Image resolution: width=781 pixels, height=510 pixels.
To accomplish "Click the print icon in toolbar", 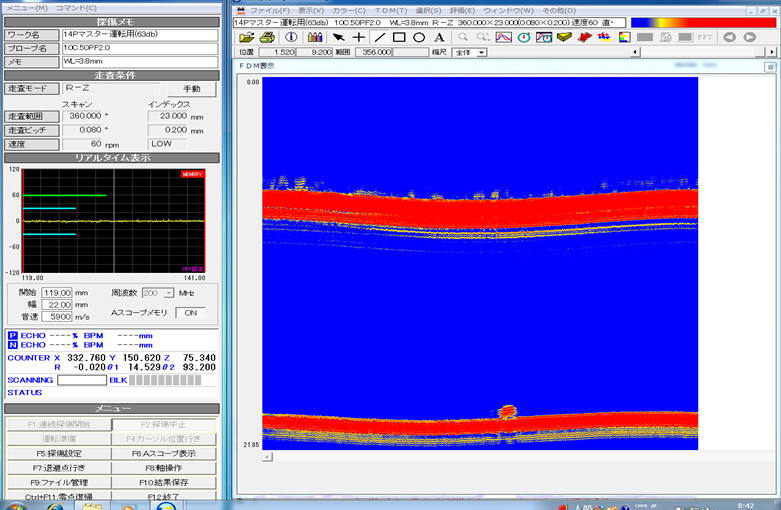I will click(x=267, y=37).
